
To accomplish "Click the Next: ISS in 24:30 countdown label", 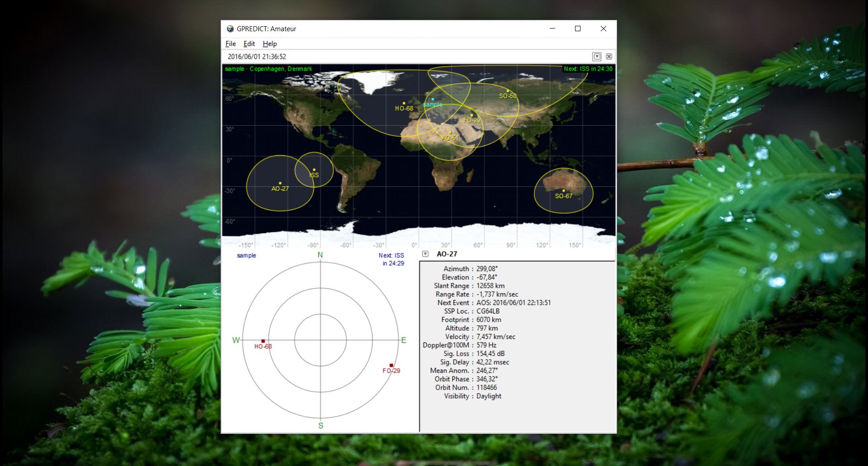I will coord(588,69).
